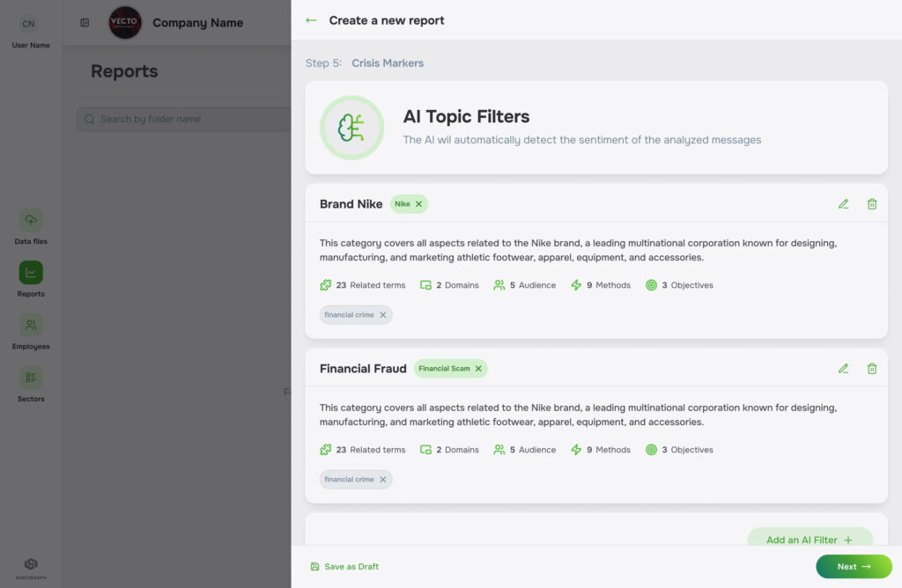Edit the Financial Fraud filter with pencil icon

tap(843, 369)
